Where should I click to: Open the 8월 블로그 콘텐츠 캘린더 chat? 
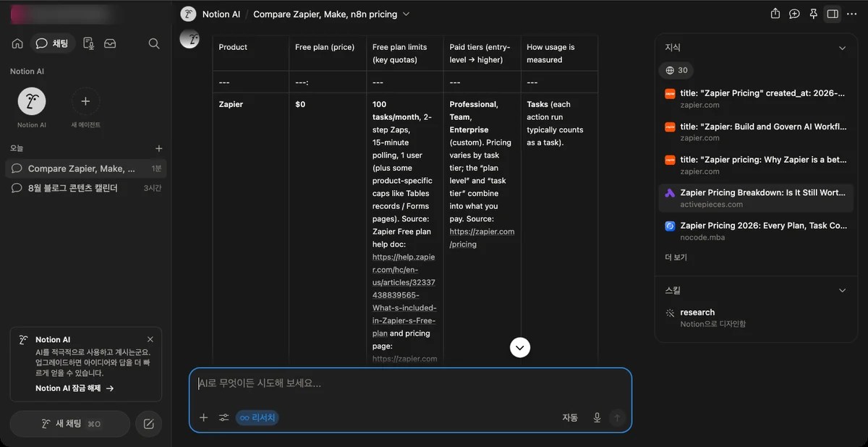tap(85, 188)
